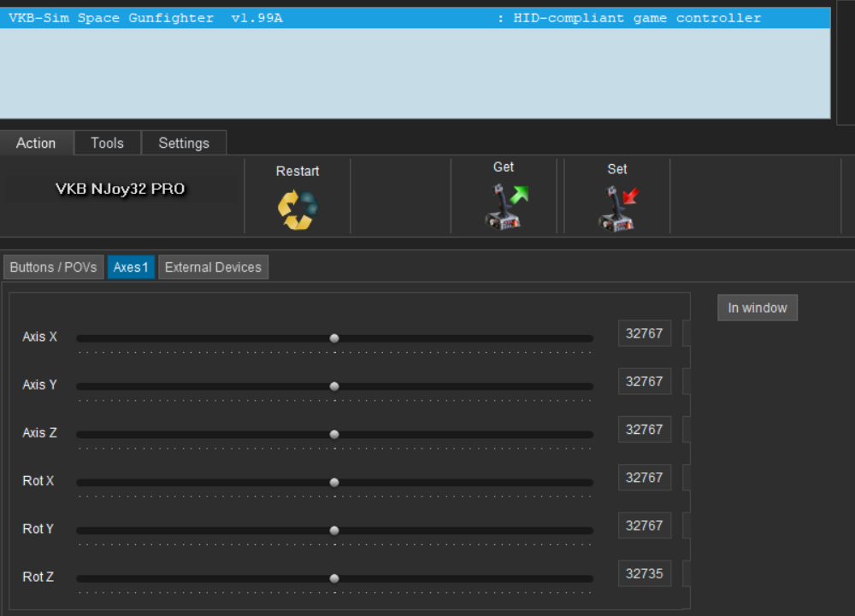Click the Axis Z slider handle
This screenshot has height=616, width=855.
point(334,434)
